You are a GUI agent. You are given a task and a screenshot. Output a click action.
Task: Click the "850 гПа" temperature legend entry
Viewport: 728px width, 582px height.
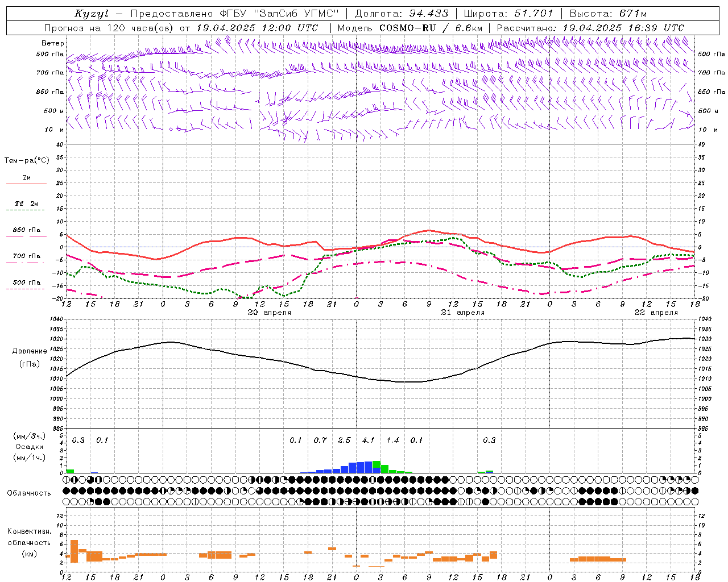click(27, 230)
